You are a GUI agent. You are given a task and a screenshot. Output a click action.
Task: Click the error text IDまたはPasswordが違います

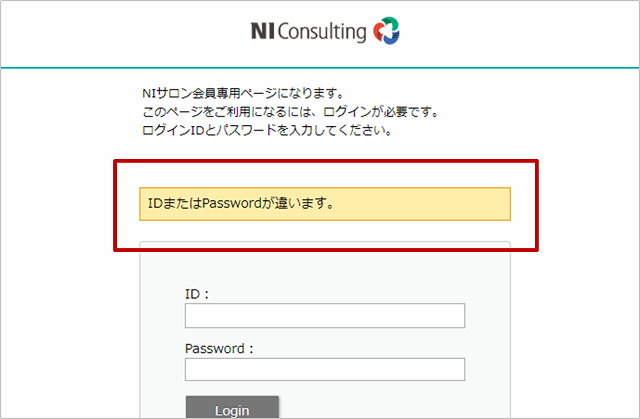(241, 203)
